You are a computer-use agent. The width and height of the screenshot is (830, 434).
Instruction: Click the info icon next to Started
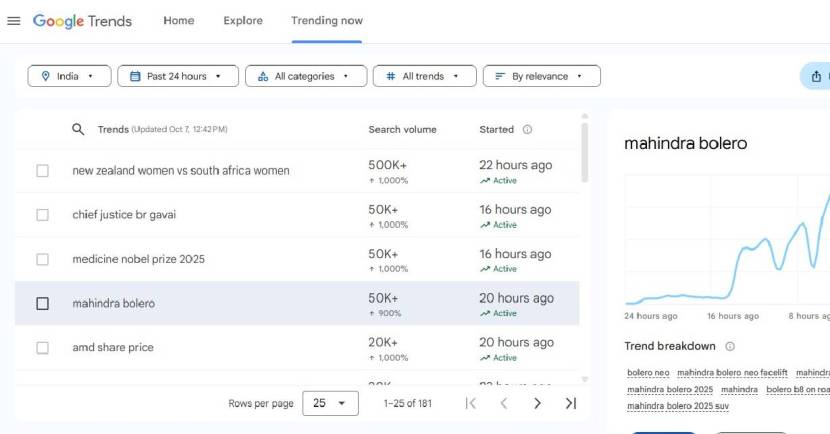point(527,129)
